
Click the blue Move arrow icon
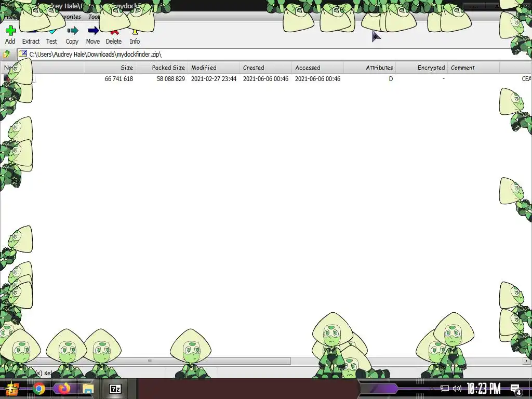coord(94,31)
